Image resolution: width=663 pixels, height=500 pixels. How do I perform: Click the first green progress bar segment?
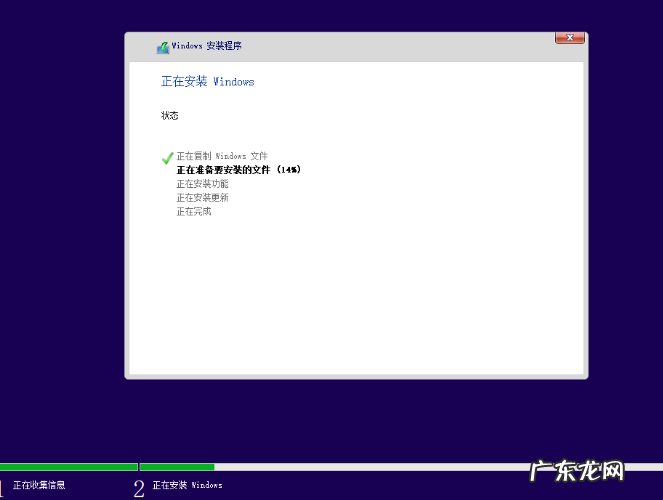(68, 467)
